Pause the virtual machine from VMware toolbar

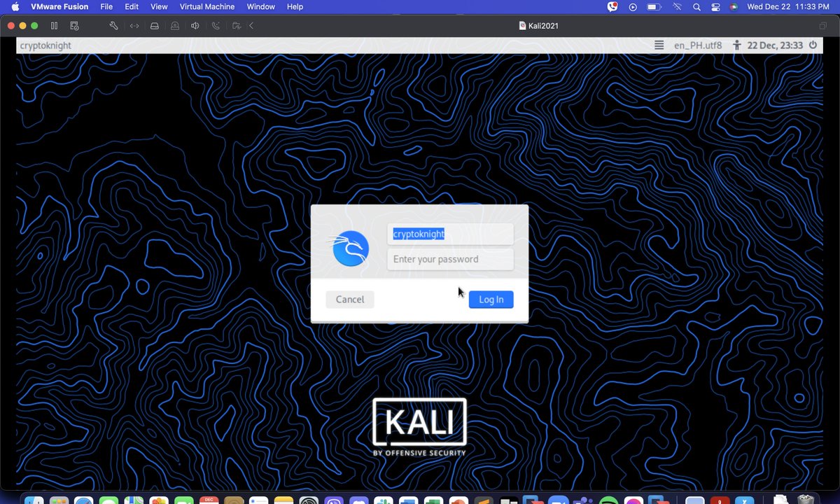point(54,26)
